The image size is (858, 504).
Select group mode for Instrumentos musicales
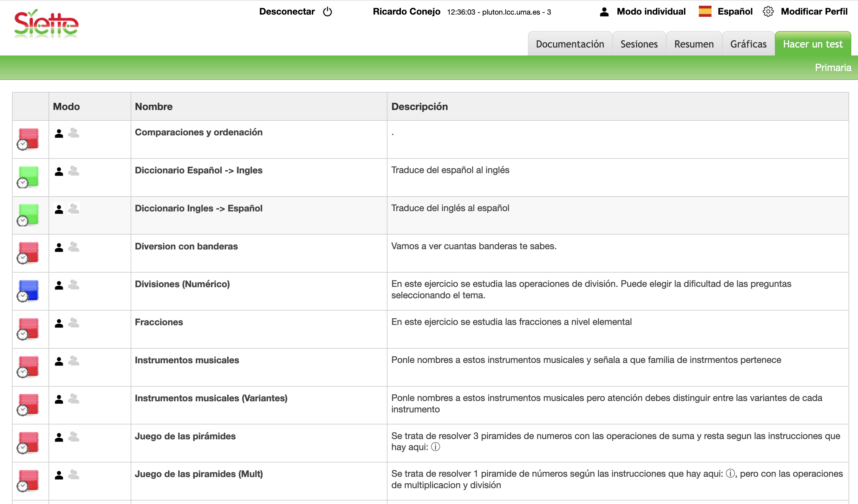pos(74,360)
